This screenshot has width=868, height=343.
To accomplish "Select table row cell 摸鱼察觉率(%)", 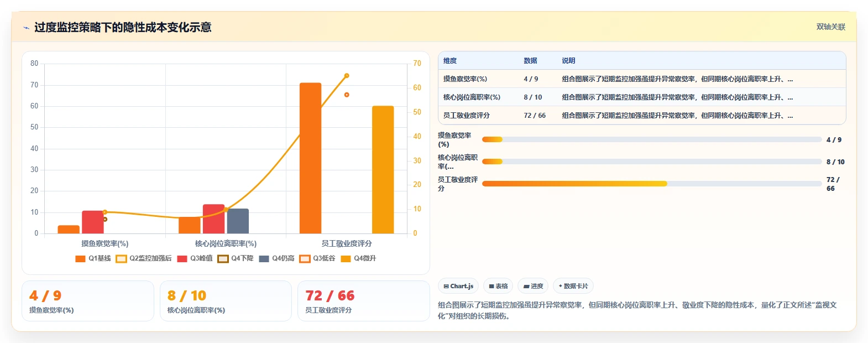I will pos(465,79).
